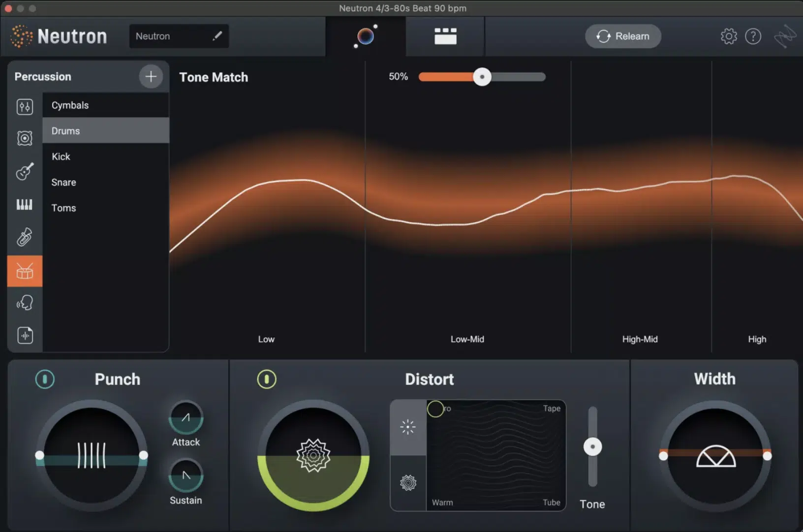803x532 pixels.
Task: Open help with the question mark icon
Action: pos(753,36)
